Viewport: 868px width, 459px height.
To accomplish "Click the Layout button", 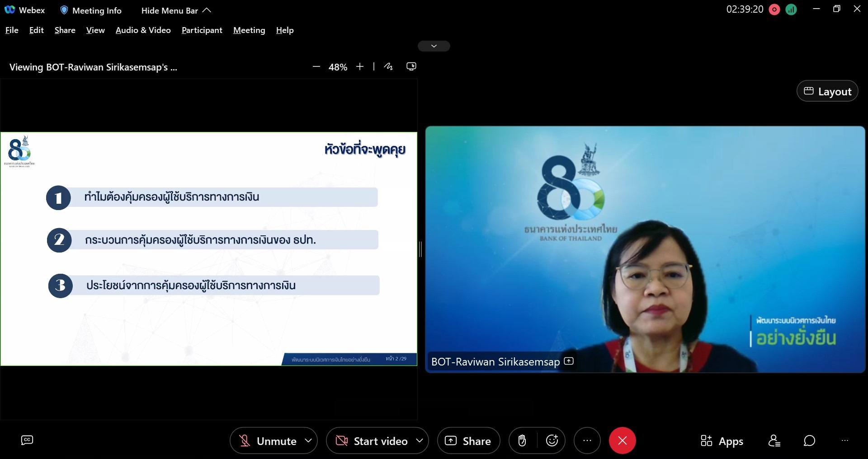I will (x=827, y=91).
